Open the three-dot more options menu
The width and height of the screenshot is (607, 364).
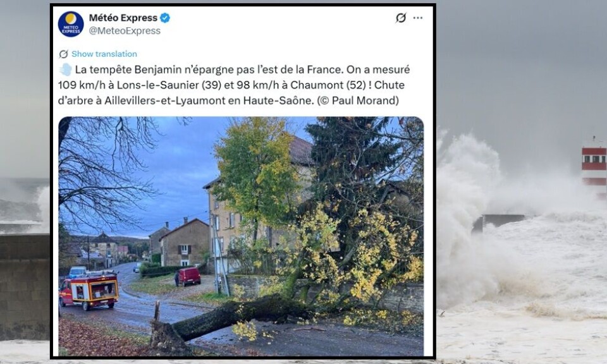coord(418,18)
